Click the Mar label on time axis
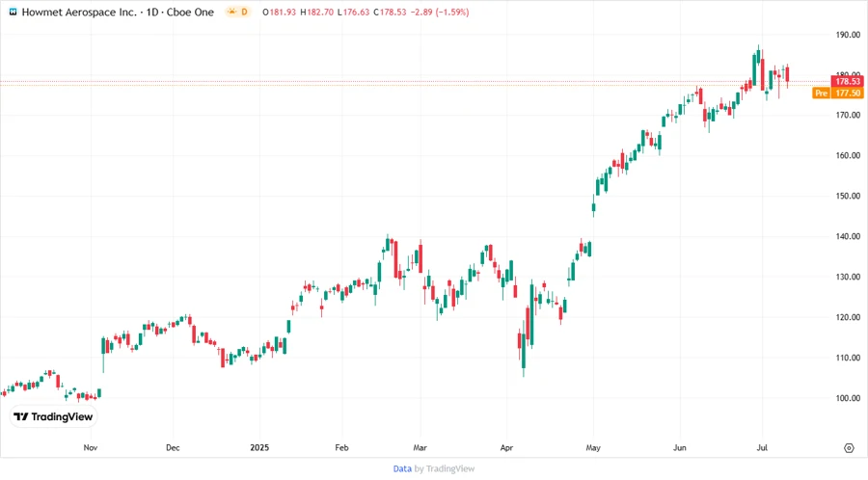 (x=420, y=447)
